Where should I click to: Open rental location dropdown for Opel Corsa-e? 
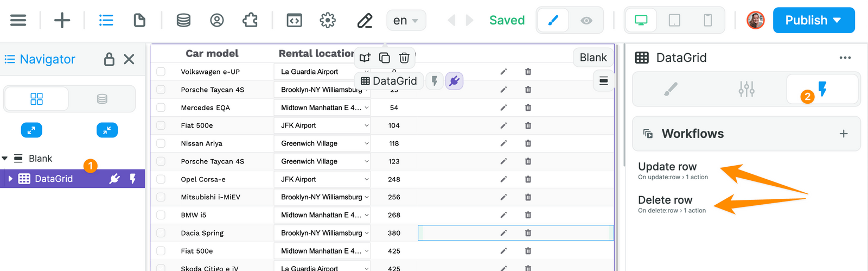[x=322, y=179]
